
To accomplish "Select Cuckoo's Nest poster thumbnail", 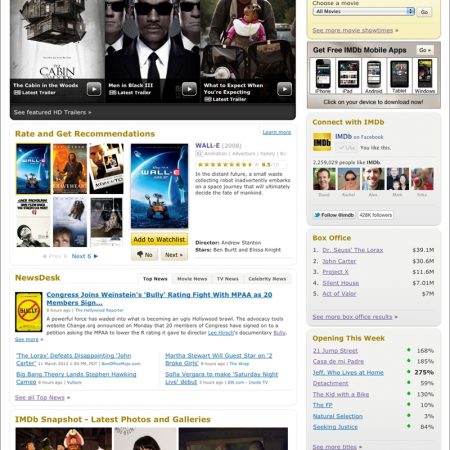I will 33,222.
